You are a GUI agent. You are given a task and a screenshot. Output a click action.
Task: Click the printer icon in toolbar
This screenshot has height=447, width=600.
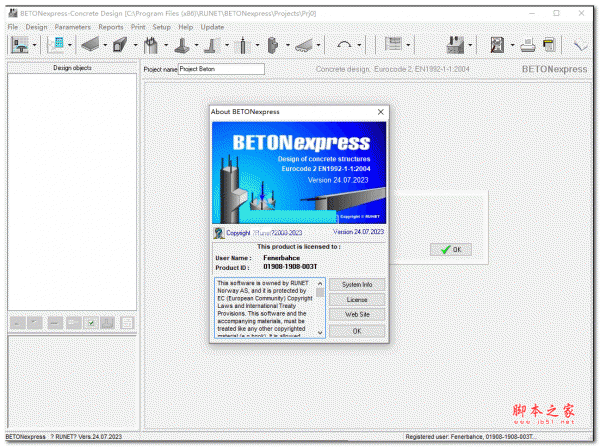tap(527, 45)
